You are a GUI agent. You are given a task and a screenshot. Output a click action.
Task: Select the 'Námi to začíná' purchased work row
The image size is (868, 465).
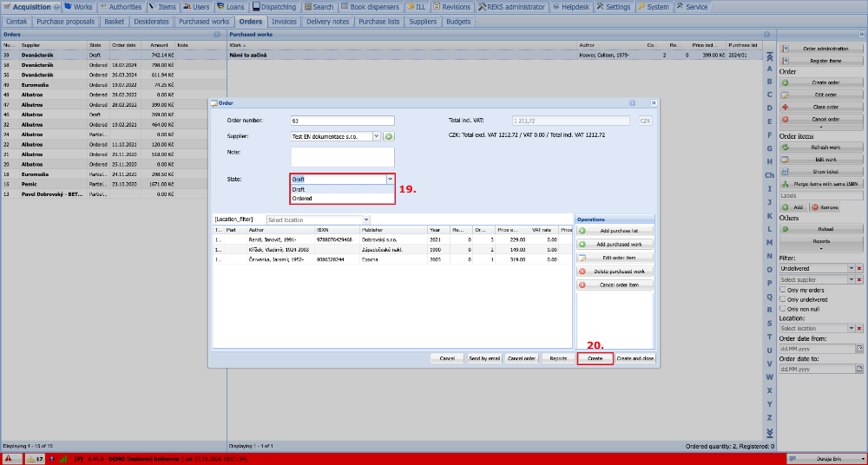(x=497, y=56)
